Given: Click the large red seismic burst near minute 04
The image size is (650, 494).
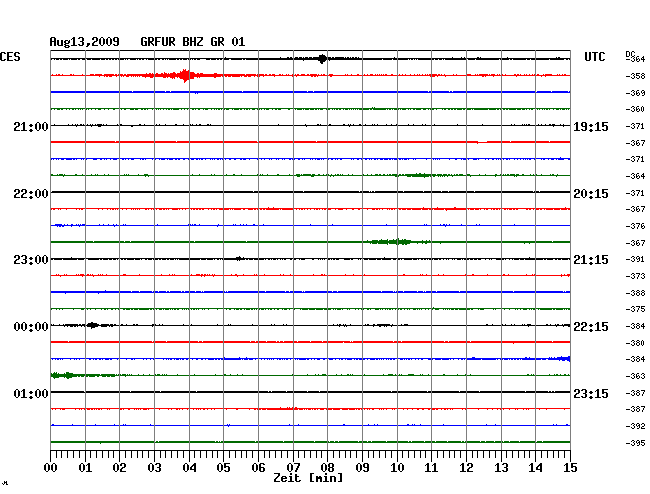Looking at the screenshot, I should 184,75.
